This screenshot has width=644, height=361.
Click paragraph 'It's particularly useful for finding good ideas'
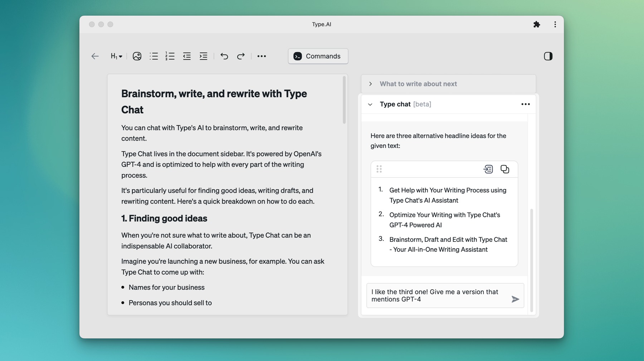click(218, 196)
